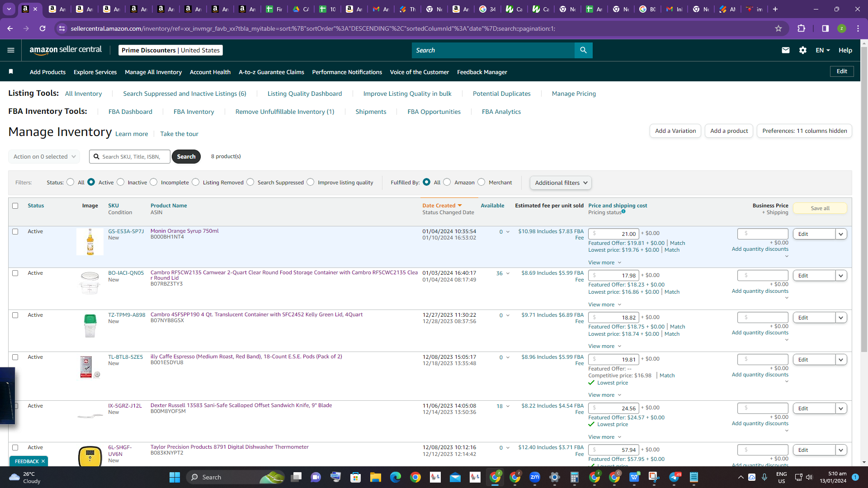Select the Inactive status radio button
The image size is (868, 488).
(121, 182)
